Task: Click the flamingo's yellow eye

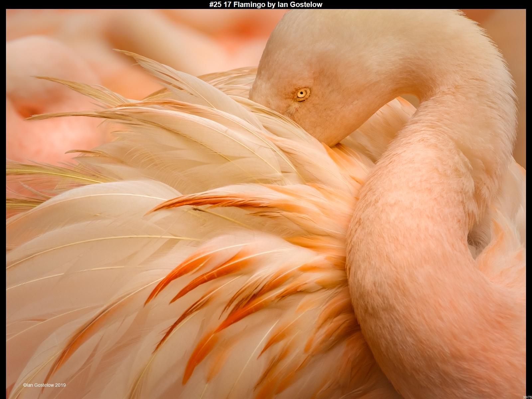Action: (302, 93)
